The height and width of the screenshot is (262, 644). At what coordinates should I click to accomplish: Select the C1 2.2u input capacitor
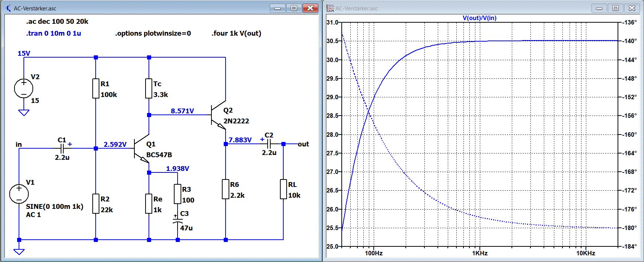[x=63, y=148]
